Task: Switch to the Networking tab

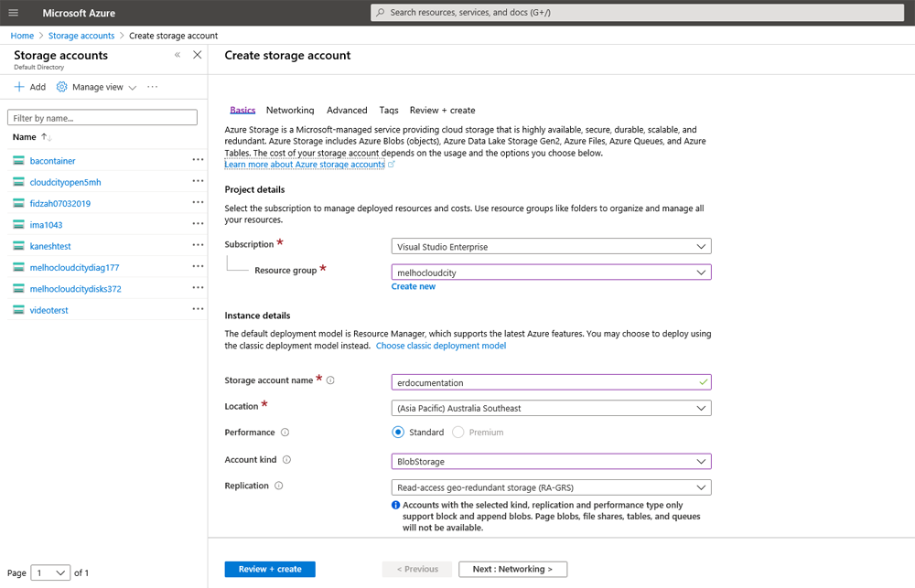Action: 289,110
